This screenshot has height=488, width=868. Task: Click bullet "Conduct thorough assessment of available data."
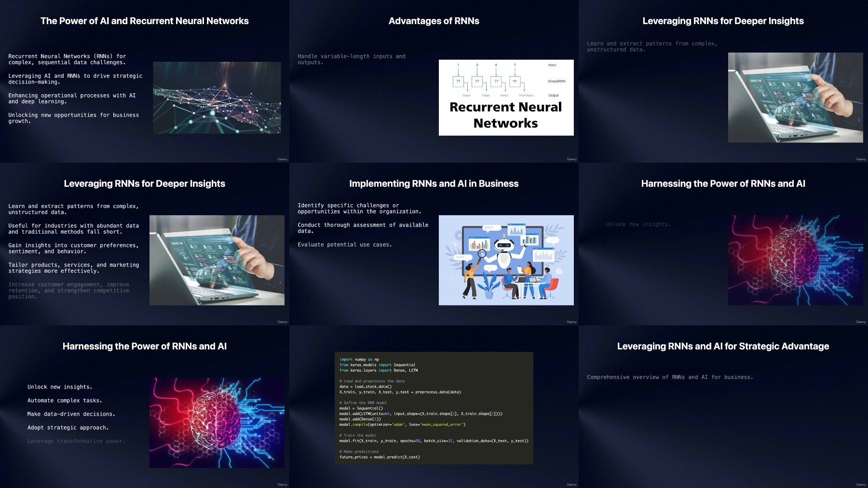point(363,228)
